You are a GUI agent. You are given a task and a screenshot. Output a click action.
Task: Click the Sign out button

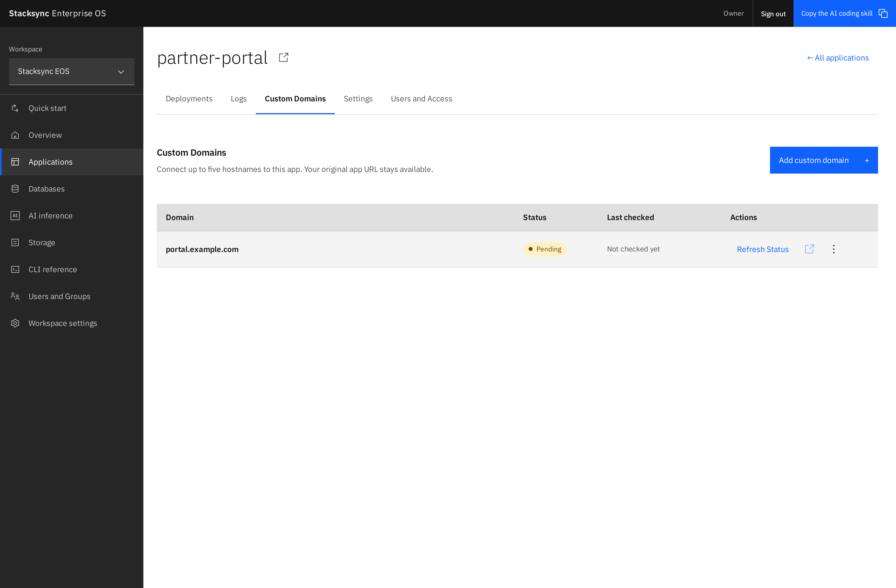tap(773, 14)
